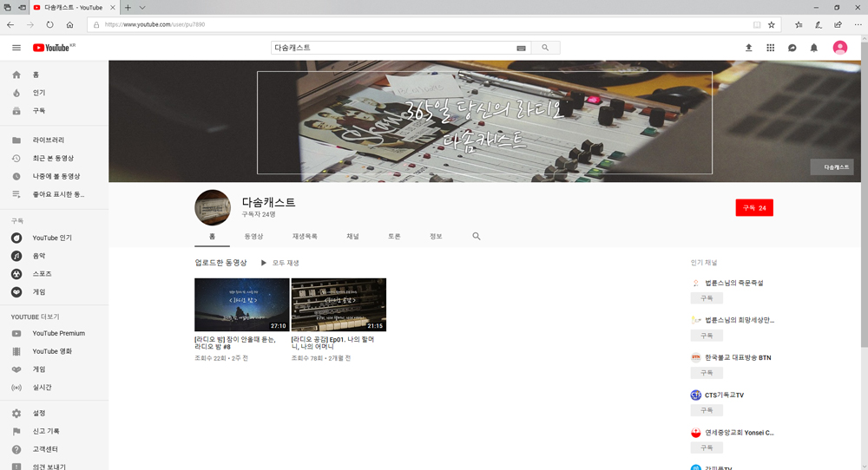Image resolution: width=868 pixels, height=470 pixels.
Task: Open 27:10 video thumbnail
Action: (x=242, y=304)
